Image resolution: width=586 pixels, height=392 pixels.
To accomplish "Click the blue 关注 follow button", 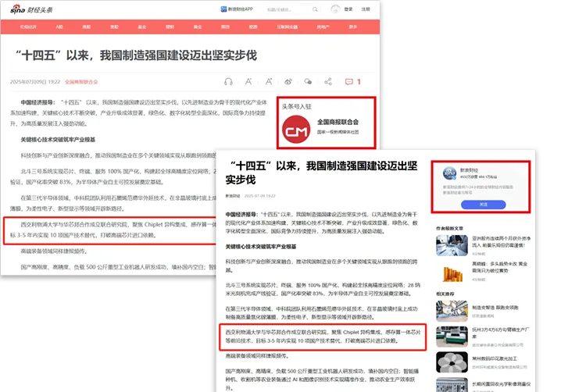I will pos(483,205).
